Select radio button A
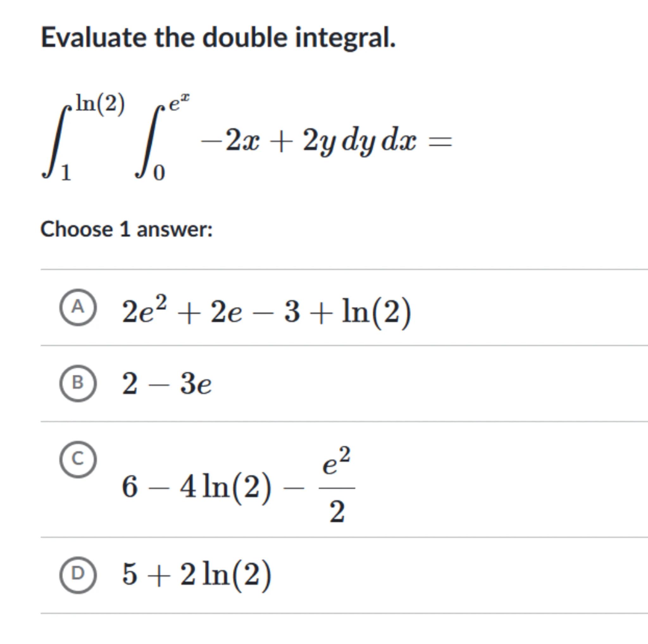648x644 pixels. [78, 307]
